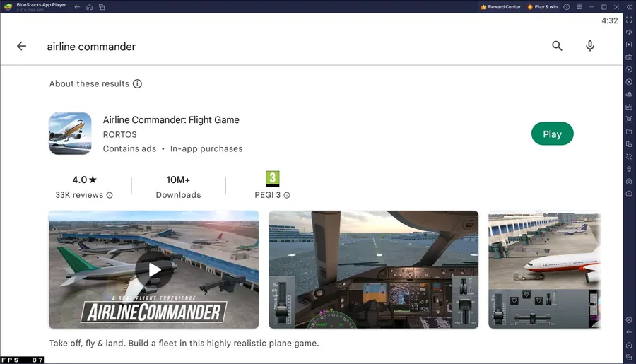Click the Install APK icon in sidebar
This screenshot has width=636, height=364.
(x=629, y=107)
